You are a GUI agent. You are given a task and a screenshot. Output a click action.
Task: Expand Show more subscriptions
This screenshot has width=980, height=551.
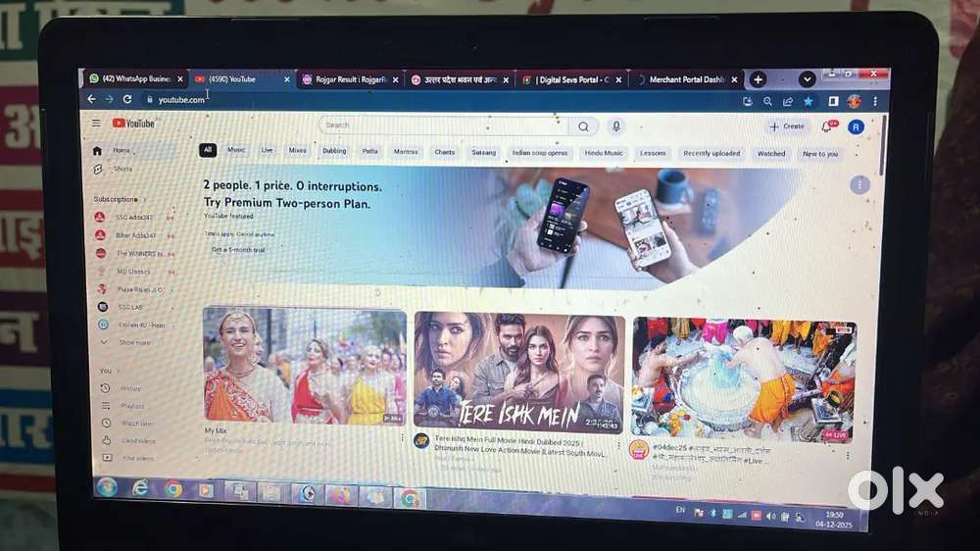click(134, 342)
